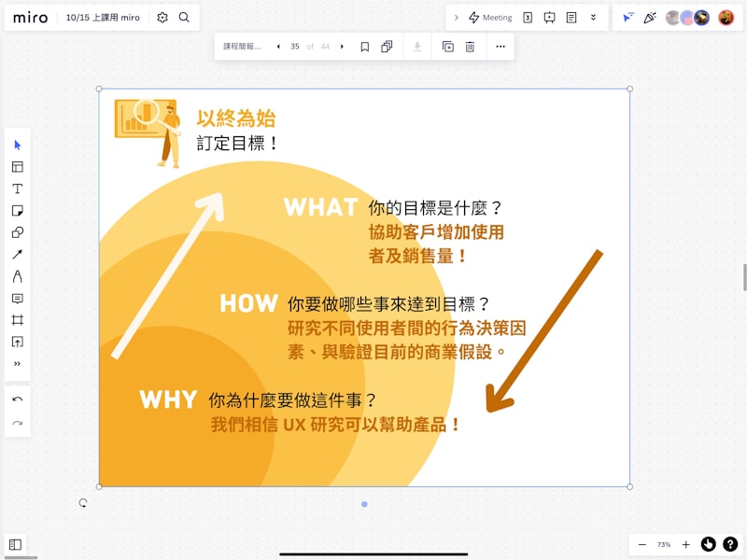The width and height of the screenshot is (747, 560).
Task: Start a Meeting session
Action: coord(490,18)
